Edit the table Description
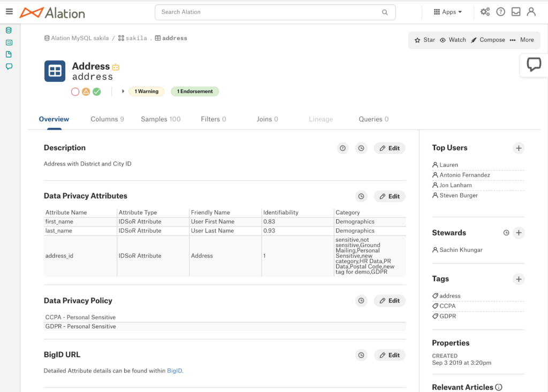Image resolution: width=548 pixels, height=392 pixels. coord(389,148)
